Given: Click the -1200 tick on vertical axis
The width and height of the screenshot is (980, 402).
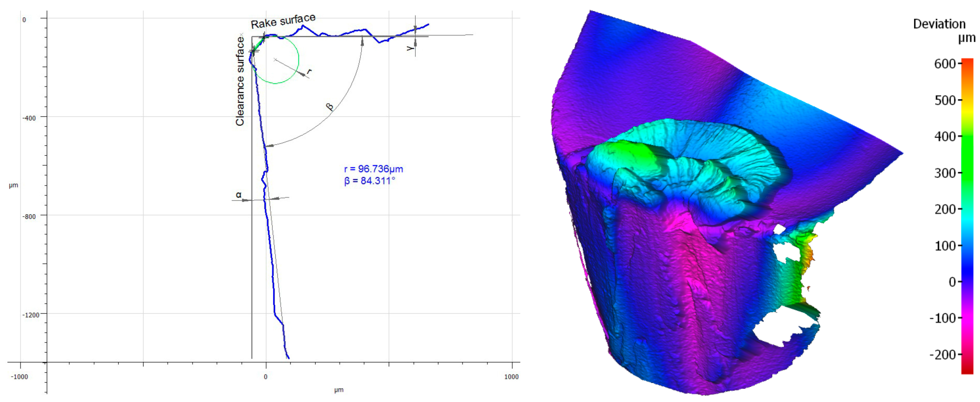Looking at the screenshot, I should coord(30,315).
